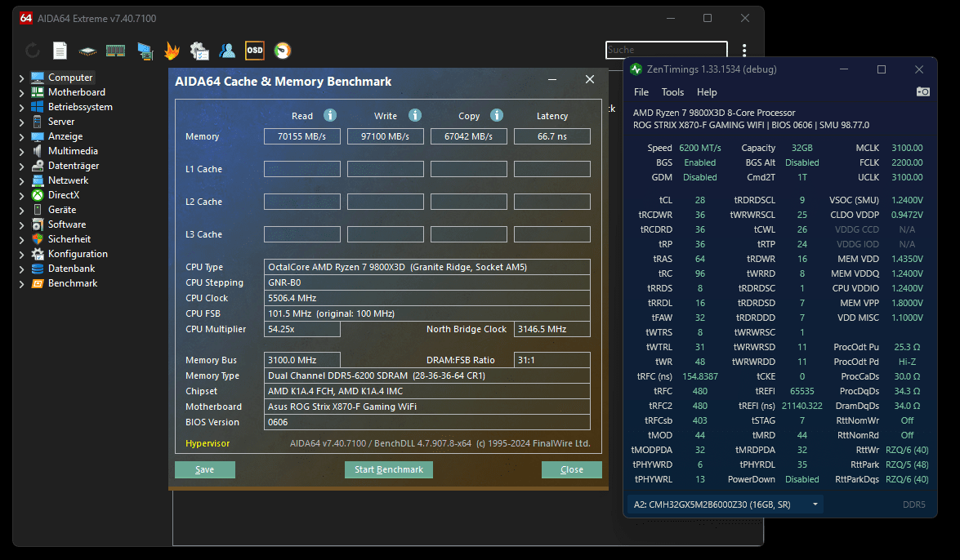Click the Memory Latency result 66.7 ns
The width and height of the screenshot is (960, 560).
pos(552,136)
